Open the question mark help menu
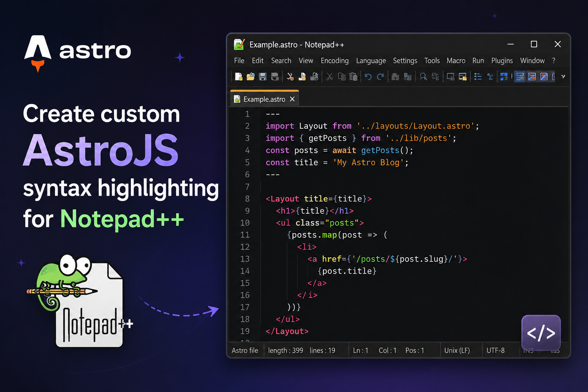Image resolution: width=588 pixels, height=392 pixels. 554,60
